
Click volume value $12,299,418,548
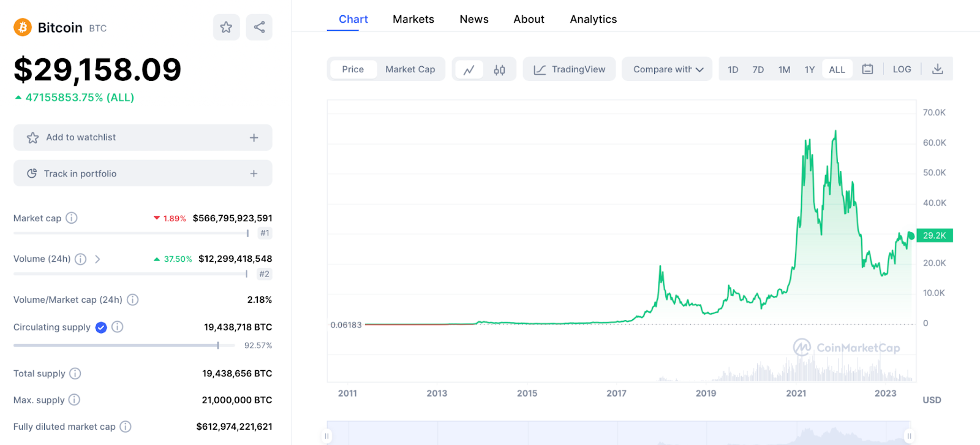(235, 259)
